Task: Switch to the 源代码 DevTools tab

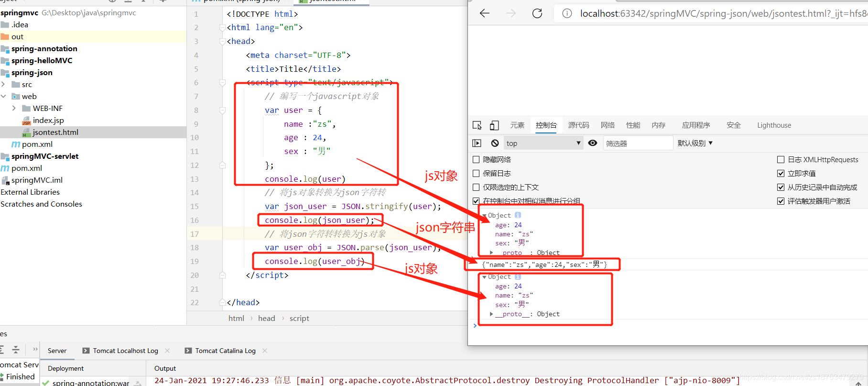Action: pos(578,125)
